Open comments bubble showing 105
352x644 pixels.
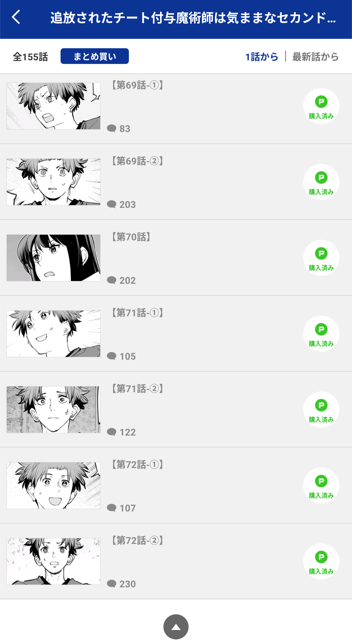pyautogui.click(x=121, y=356)
